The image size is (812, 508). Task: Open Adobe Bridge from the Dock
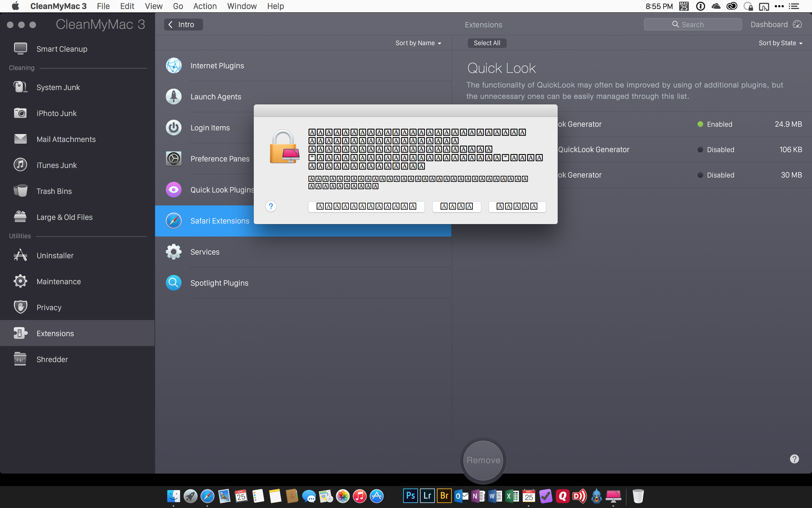[x=444, y=496]
